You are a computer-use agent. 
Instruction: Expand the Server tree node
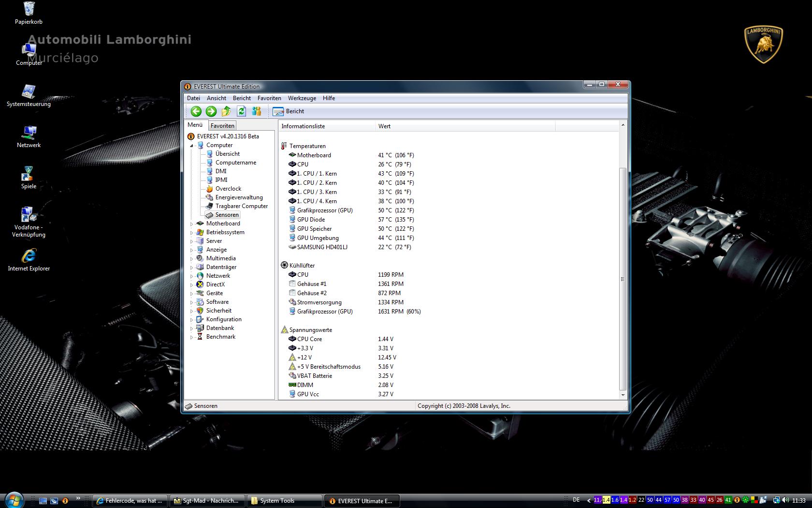click(191, 241)
